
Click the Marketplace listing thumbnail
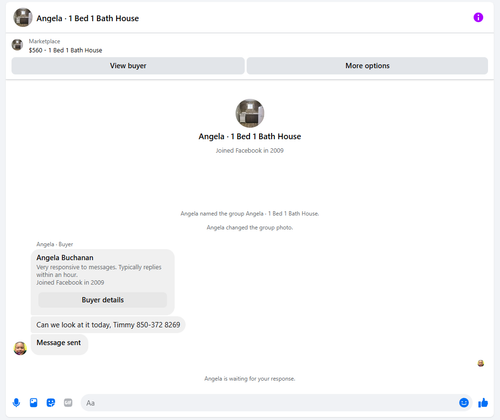pyautogui.click(x=17, y=45)
